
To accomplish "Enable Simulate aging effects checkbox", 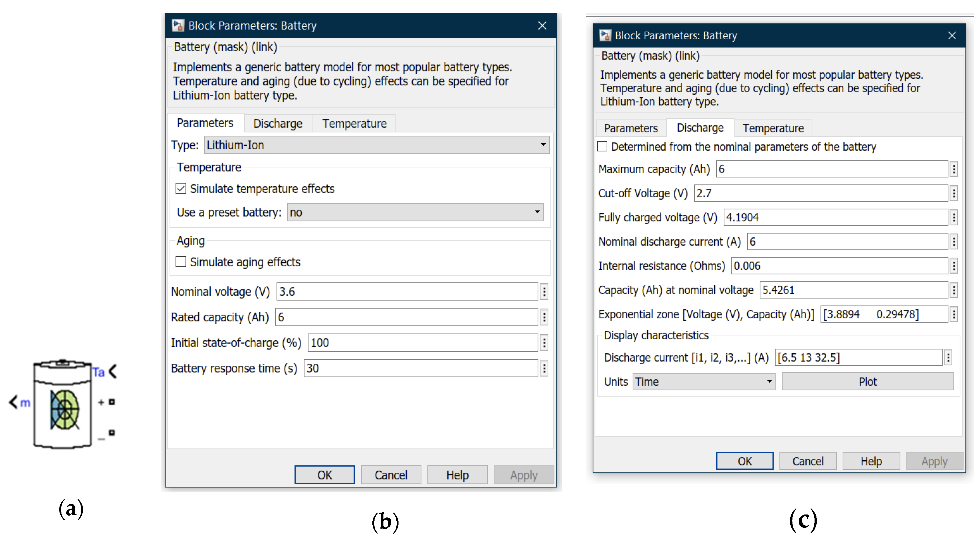I will 181,262.
